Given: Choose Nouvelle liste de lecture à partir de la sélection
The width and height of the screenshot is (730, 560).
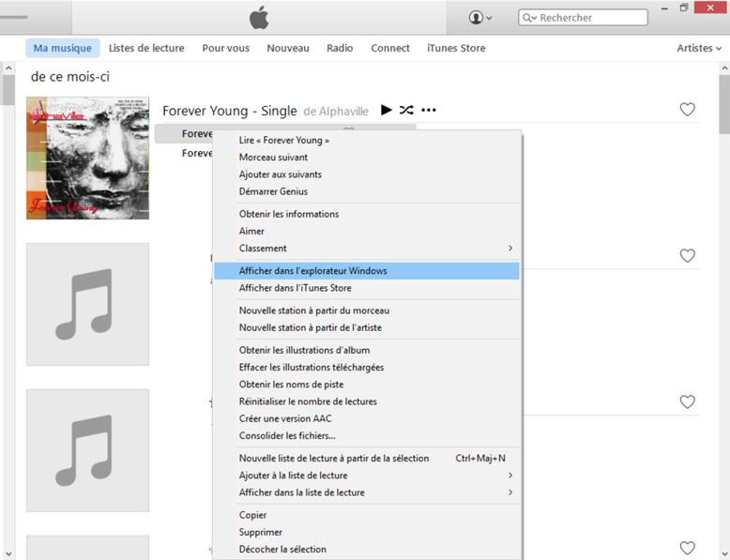Looking at the screenshot, I should [366, 459].
